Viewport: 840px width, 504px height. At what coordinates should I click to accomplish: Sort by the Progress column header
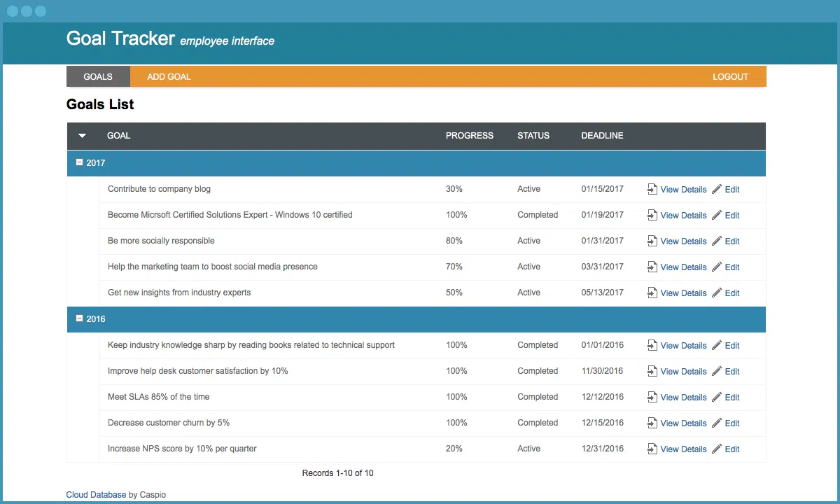(x=469, y=136)
